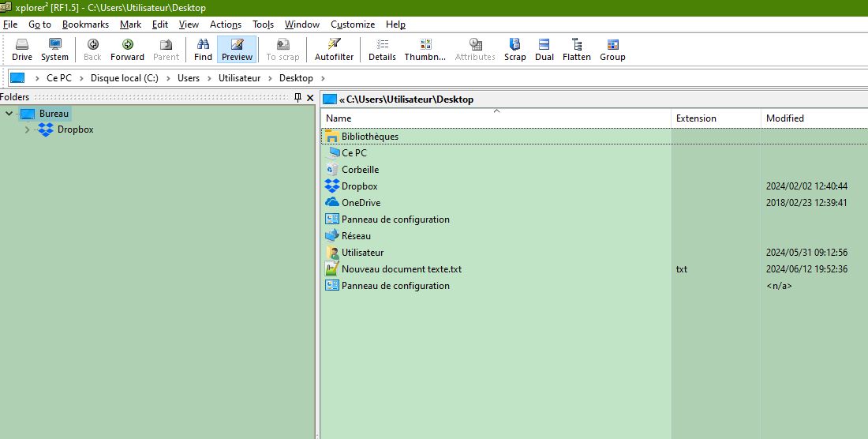Image resolution: width=868 pixels, height=439 pixels.
Task: Click the Find binoculars icon
Action: coord(203,49)
